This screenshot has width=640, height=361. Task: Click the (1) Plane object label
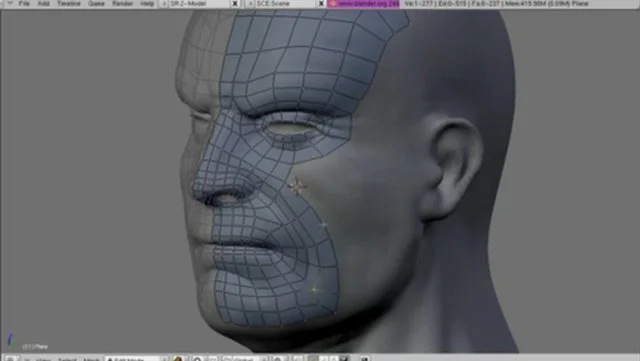coord(35,347)
